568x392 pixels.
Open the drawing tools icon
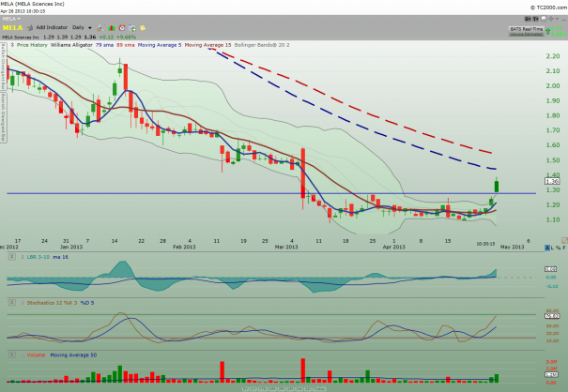100,28
